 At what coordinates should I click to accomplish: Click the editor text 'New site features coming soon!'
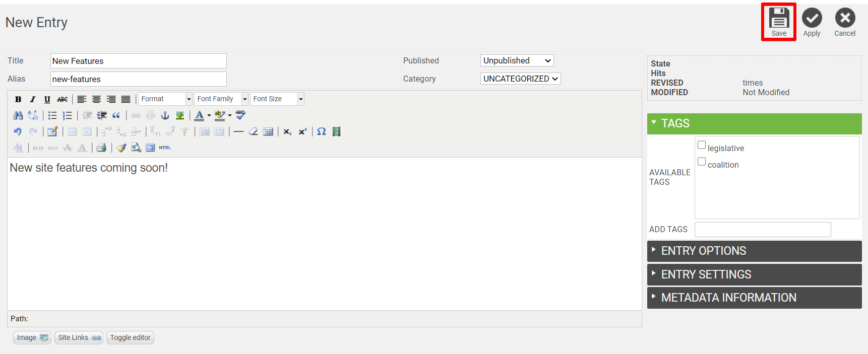coord(89,168)
